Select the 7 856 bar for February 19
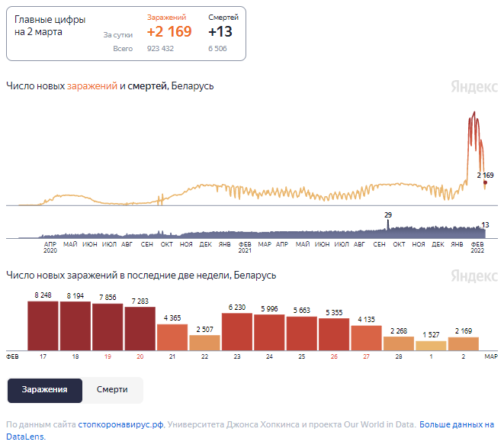This screenshot has height=448, width=504. coord(108,327)
